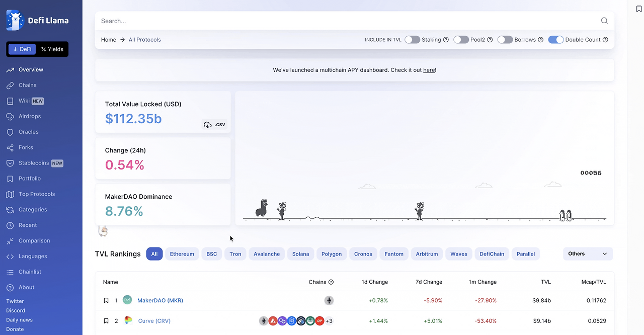Click the Curve token logo
Viewport: 644px width, 335px height.
click(128, 320)
